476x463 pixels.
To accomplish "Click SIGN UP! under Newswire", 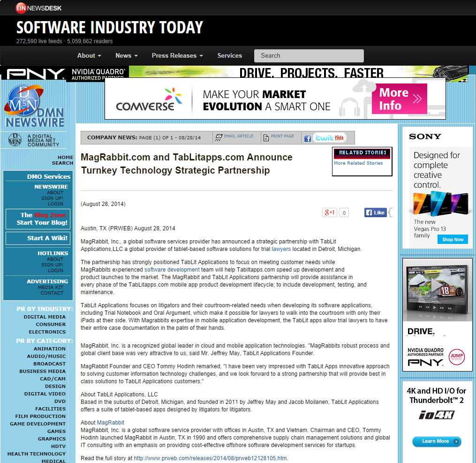I will (52, 198).
